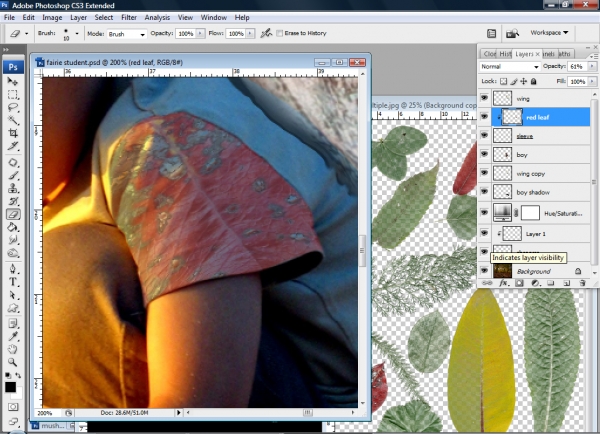Click the foreground color swatch

click(x=11, y=387)
